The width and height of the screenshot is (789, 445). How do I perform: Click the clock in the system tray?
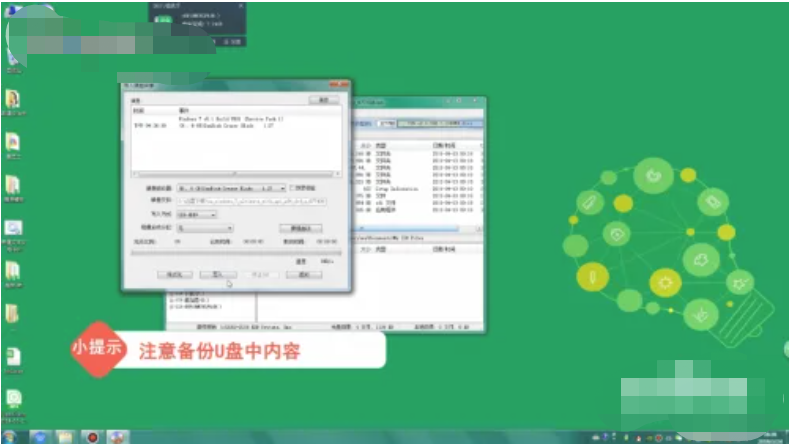(770, 437)
